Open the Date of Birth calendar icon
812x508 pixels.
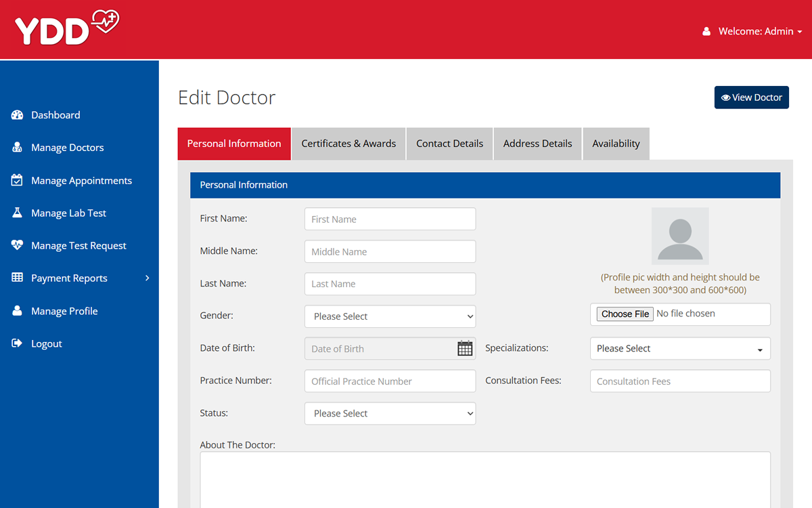point(465,348)
